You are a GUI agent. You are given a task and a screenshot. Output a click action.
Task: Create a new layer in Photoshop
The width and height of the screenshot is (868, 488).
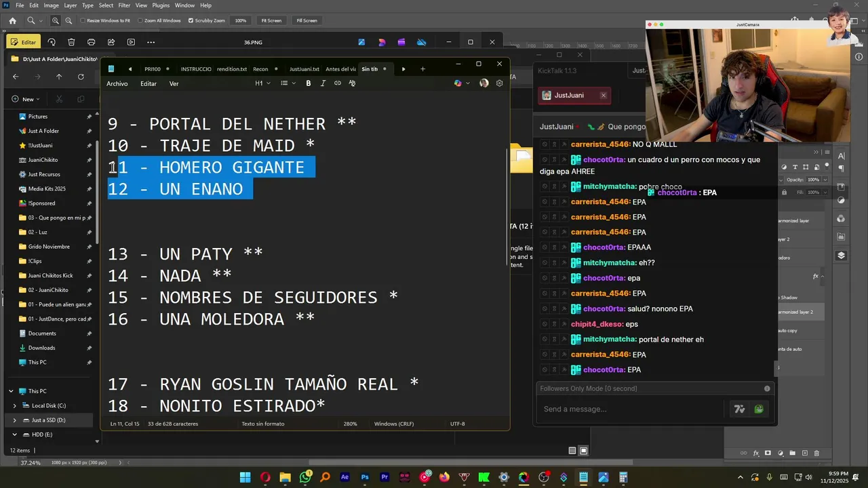point(805,453)
